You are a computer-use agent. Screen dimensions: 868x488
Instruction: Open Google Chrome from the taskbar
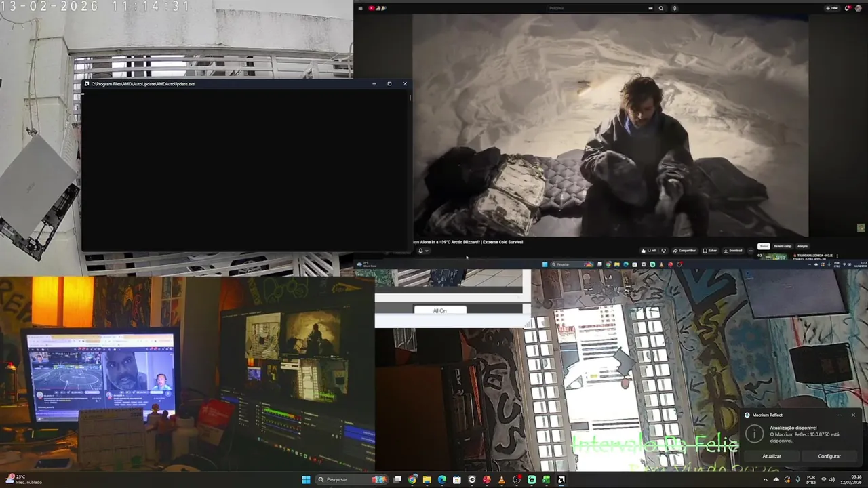(412, 480)
